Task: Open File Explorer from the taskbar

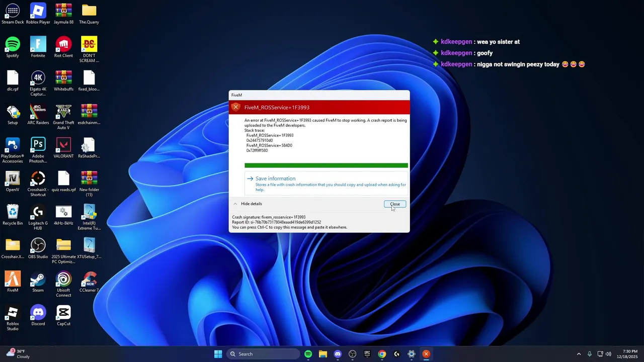Action: click(323, 354)
